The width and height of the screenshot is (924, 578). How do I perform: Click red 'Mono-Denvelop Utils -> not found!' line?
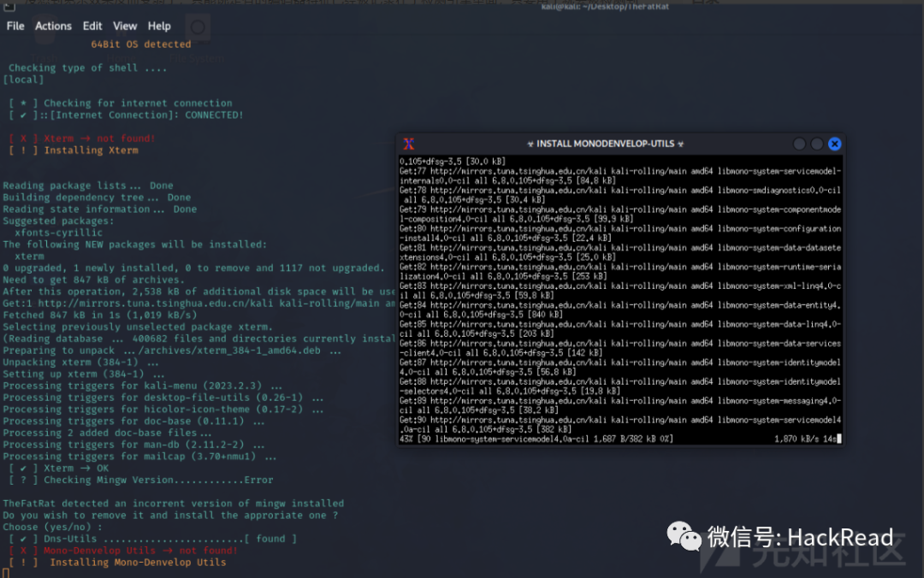tap(123, 551)
